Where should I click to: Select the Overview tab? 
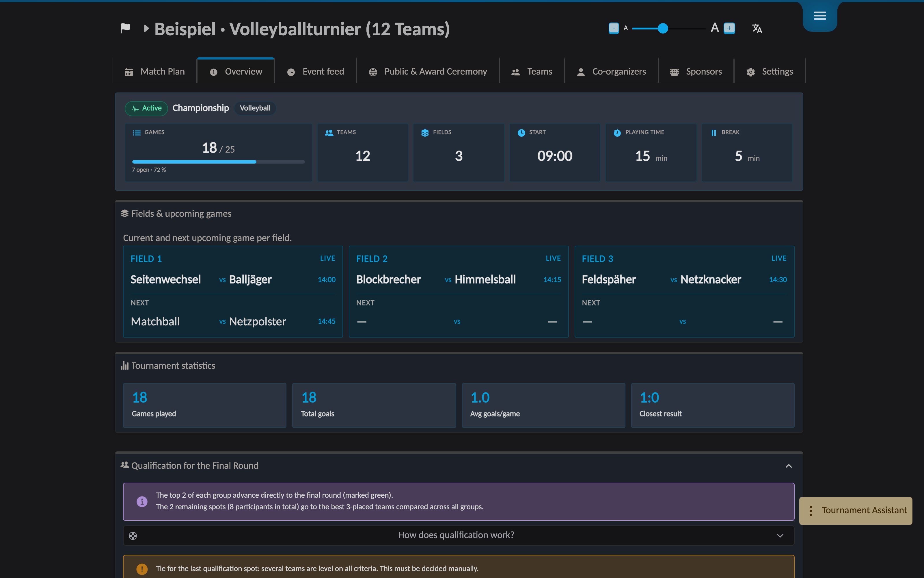(236, 71)
